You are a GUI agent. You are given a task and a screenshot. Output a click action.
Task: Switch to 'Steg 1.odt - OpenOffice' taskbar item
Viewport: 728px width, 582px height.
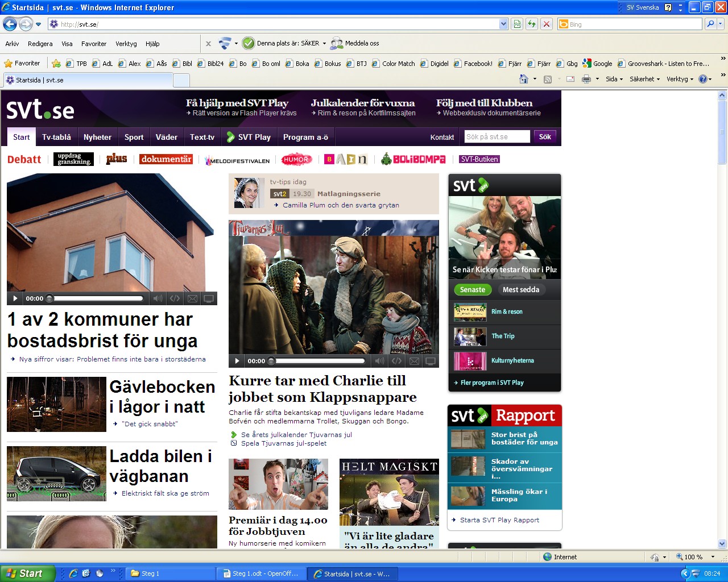262,573
